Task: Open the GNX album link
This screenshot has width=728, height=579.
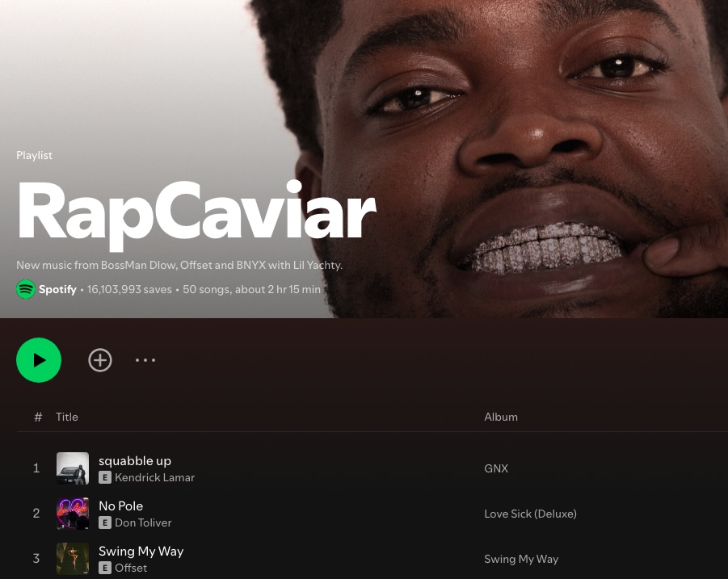Action: click(x=496, y=468)
